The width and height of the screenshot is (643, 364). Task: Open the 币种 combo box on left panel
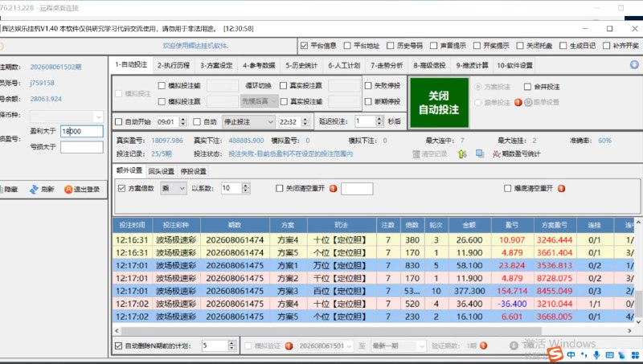(x=67, y=117)
